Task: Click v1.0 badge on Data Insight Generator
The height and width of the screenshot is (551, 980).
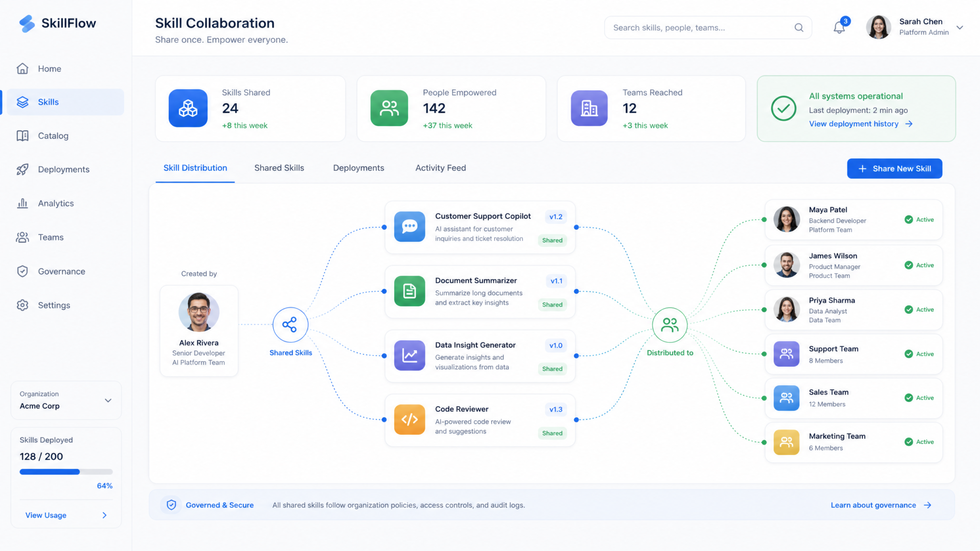Action: (x=556, y=345)
